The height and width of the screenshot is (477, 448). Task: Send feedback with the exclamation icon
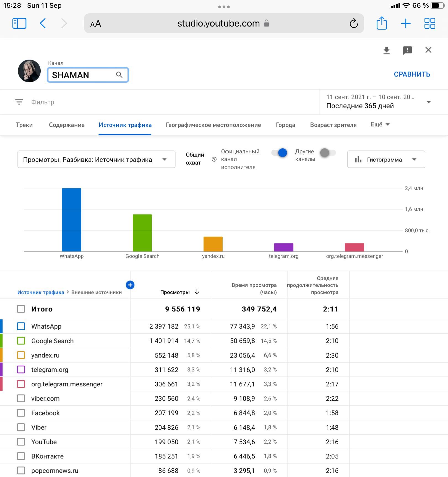coord(407,50)
